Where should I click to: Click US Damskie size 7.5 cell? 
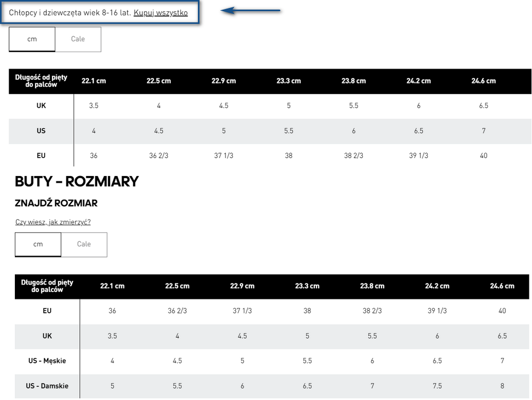point(437,386)
